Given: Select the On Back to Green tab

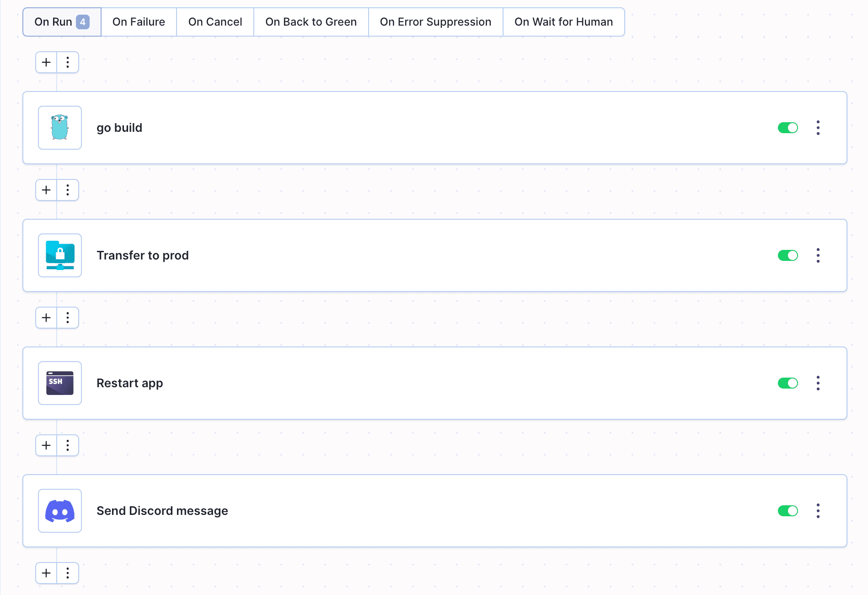Looking at the screenshot, I should [x=311, y=22].
